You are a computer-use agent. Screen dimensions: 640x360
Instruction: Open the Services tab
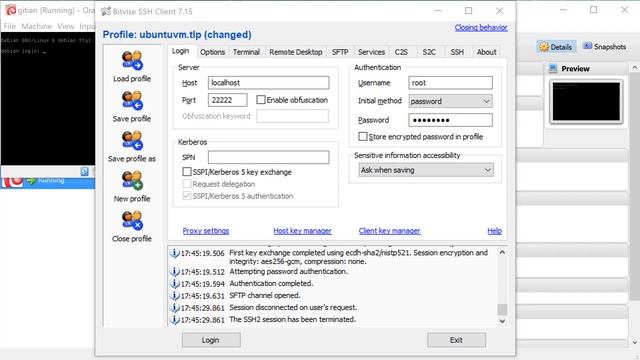coord(371,52)
